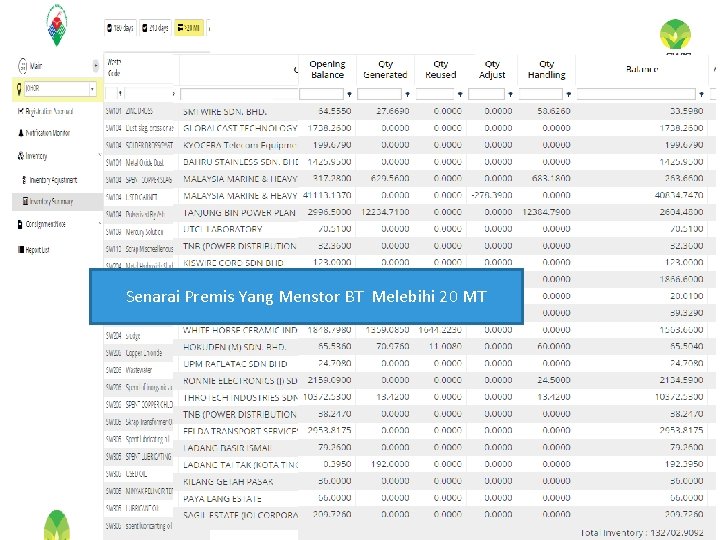Sort by Waste Code column header

[114, 68]
